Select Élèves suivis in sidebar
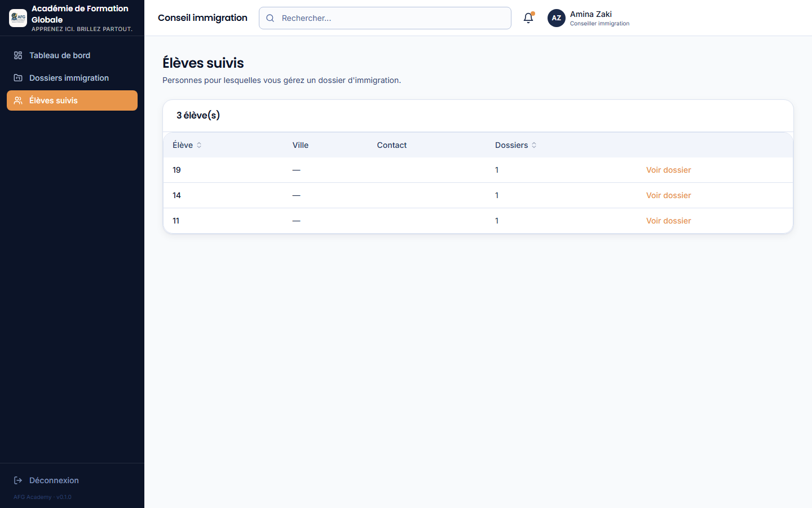The width and height of the screenshot is (812, 508). (72, 100)
